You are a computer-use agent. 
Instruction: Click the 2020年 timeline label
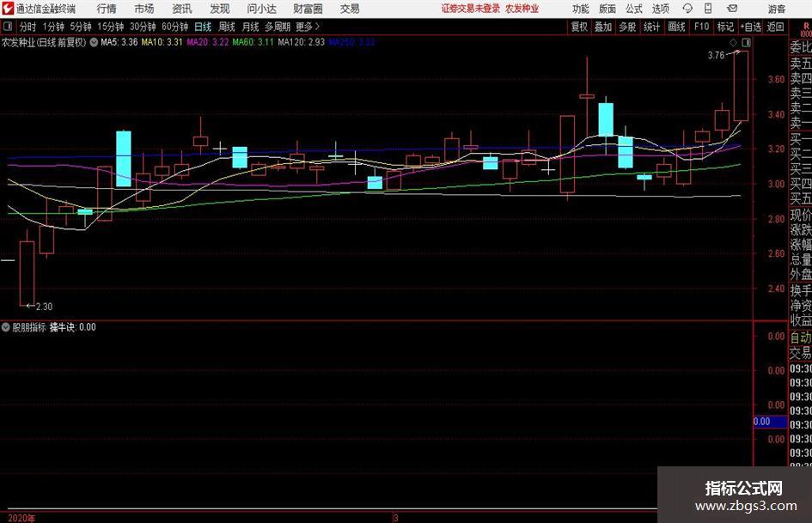(x=21, y=518)
